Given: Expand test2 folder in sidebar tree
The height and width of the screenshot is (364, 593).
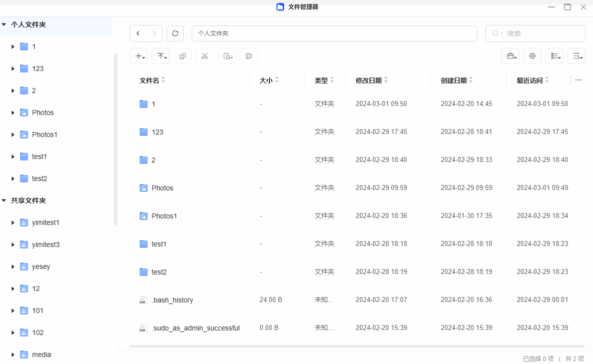Looking at the screenshot, I should pyautogui.click(x=13, y=178).
